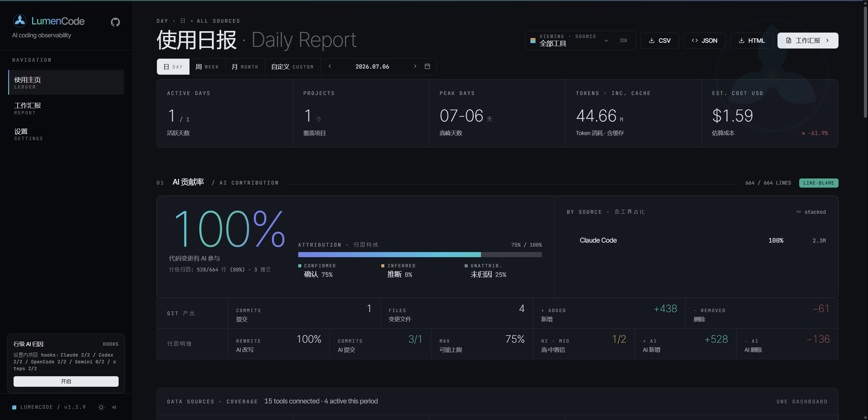Click the LUMENCODE / v1.3.9 version label
This screenshot has width=868, height=420.
53,407
